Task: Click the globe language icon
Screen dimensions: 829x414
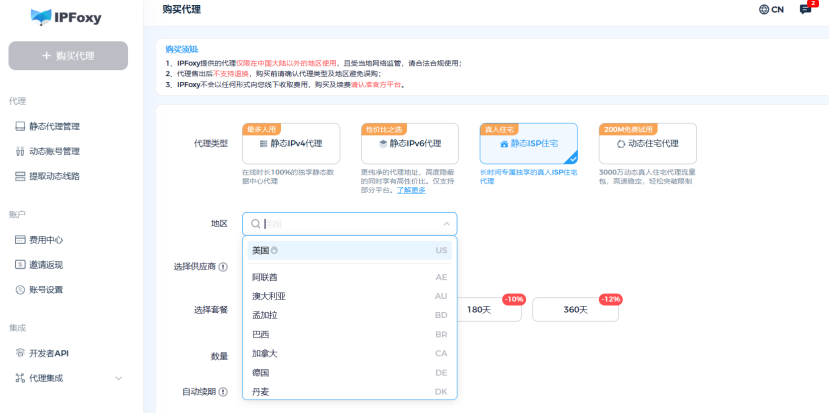Action: click(765, 10)
